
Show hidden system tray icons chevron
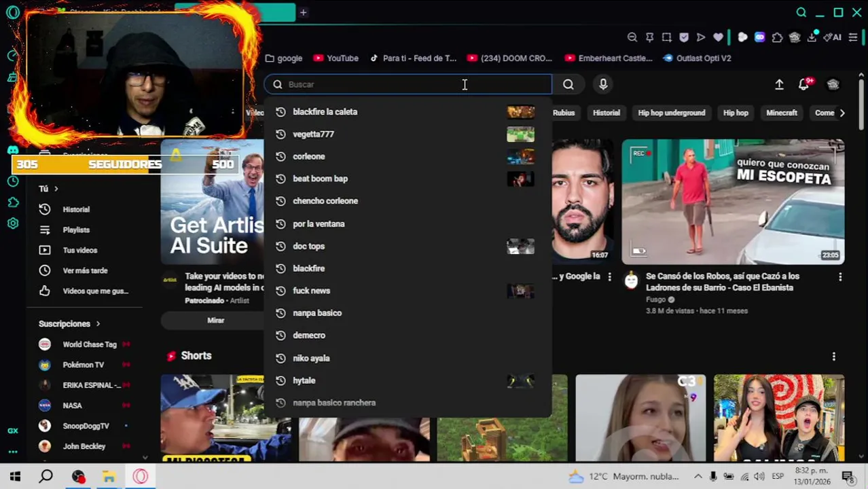[x=698, y=476]
